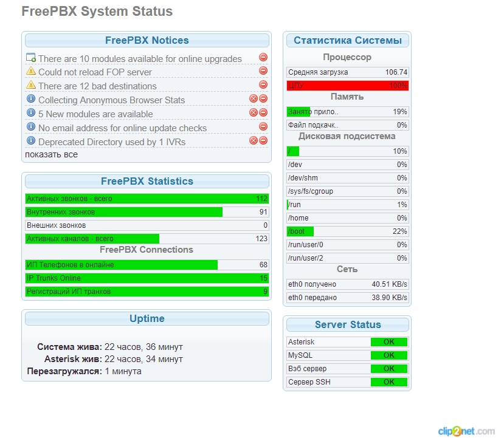Expand the No email address notice text
The image size is (504, 438).
[x=122, y=128]
